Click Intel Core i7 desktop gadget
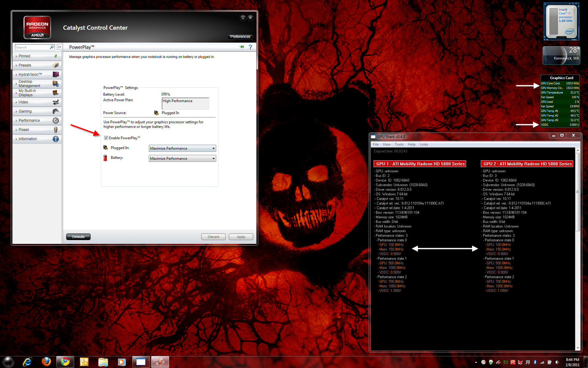 click(x=561, y=21)
